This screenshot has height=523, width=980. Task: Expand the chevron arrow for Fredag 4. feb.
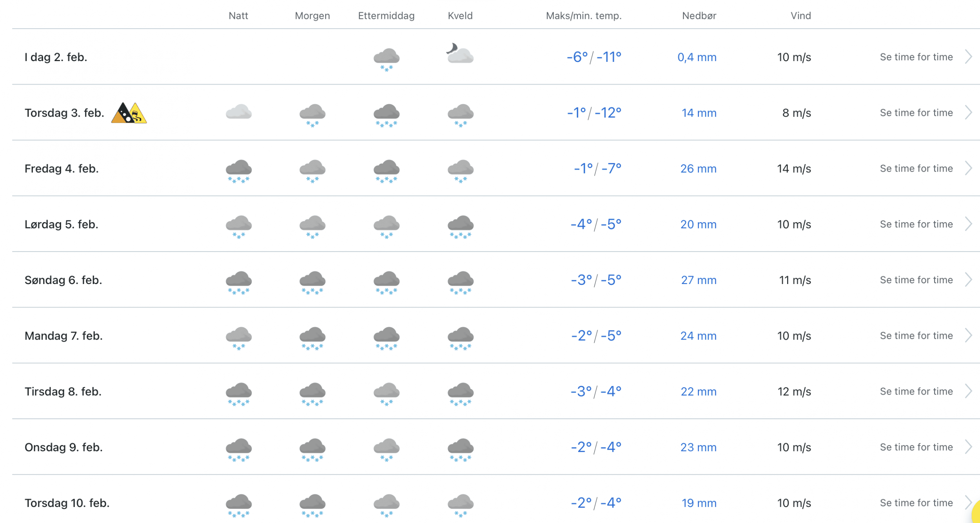click(x=968, y=168)
